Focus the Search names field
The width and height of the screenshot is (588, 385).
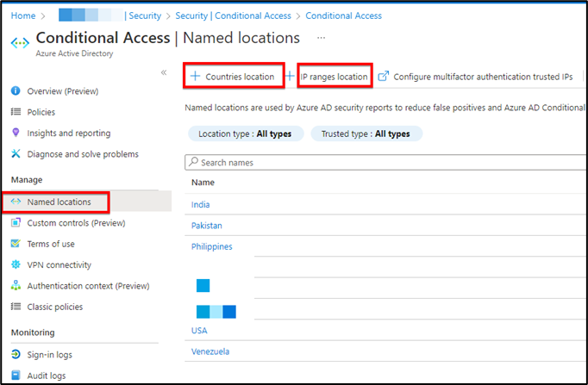coord(385,162)
